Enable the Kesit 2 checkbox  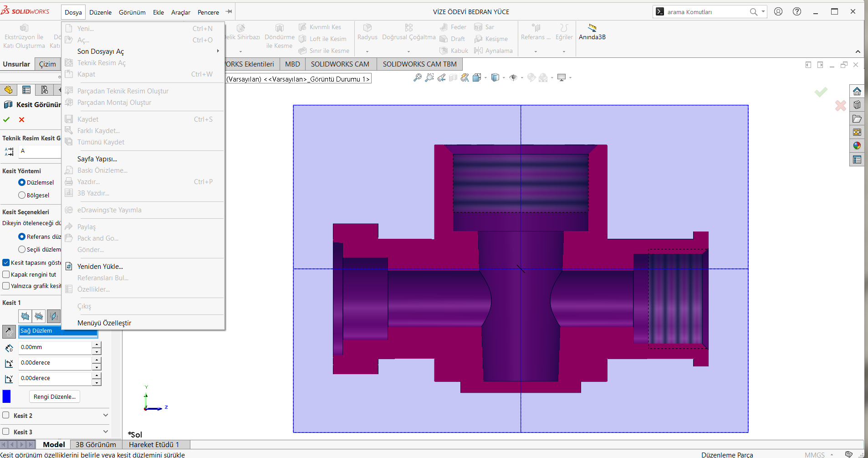tap(6, 415)
